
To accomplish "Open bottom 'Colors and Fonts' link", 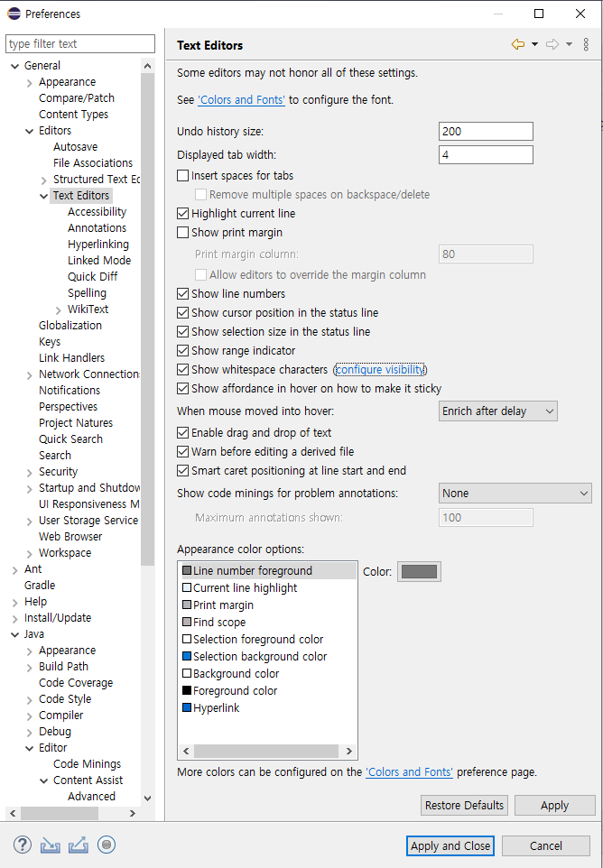I will point(409,771).
